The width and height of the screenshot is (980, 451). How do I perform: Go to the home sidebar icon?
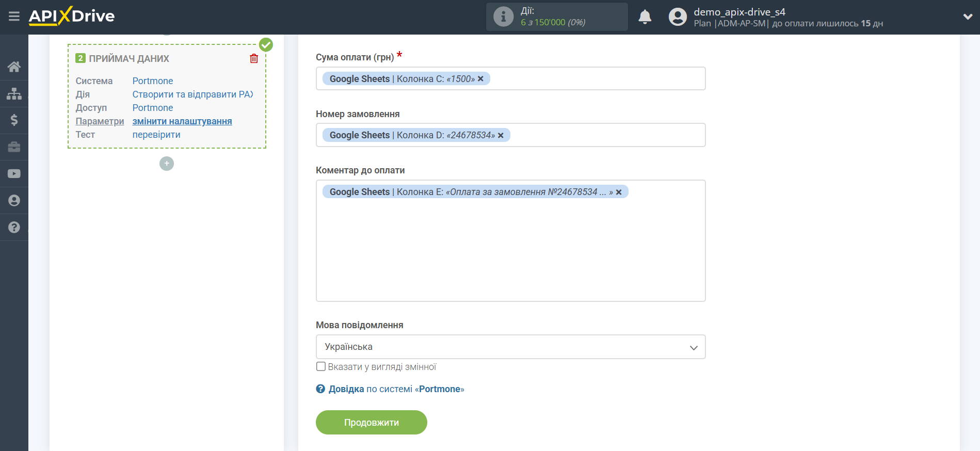tap(14, 67)
